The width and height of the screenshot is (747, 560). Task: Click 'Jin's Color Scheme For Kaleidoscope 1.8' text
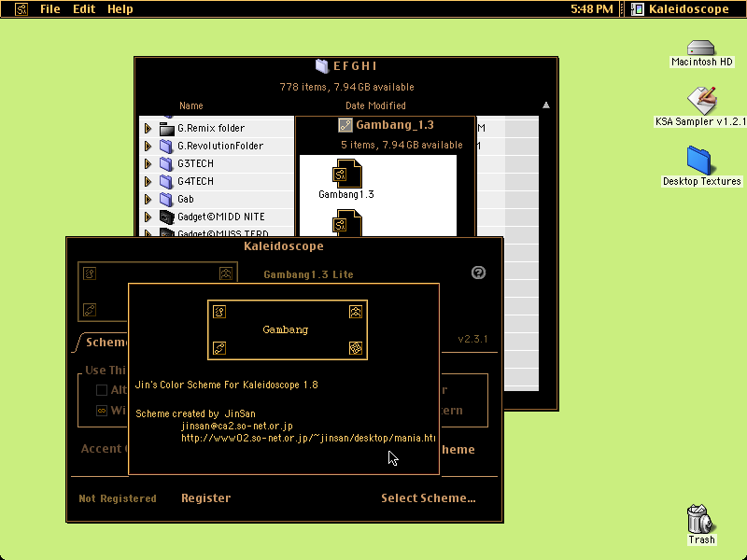coord(227,385)
